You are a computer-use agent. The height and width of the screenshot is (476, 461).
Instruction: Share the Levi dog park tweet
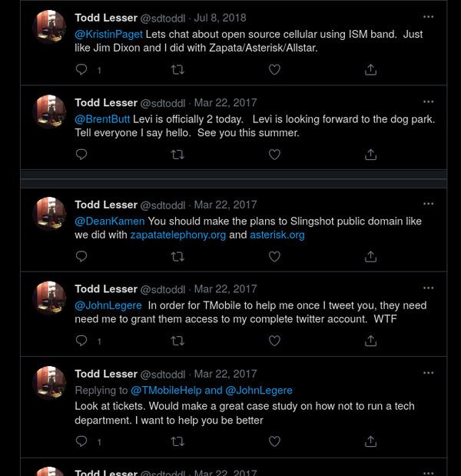click(x=370, y=154)
